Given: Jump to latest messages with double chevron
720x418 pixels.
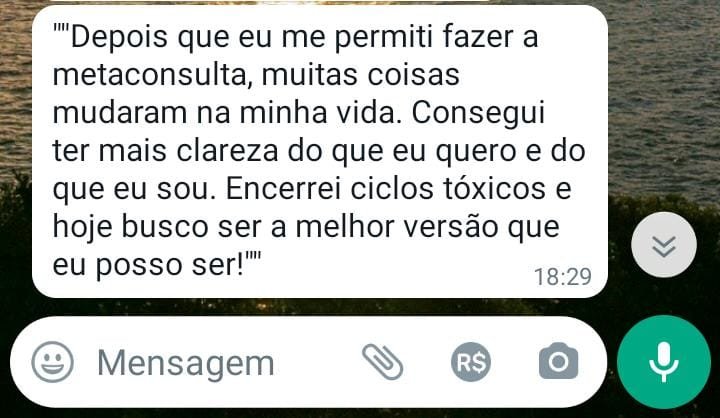Looking at the screenshot, I should [664, 245].
